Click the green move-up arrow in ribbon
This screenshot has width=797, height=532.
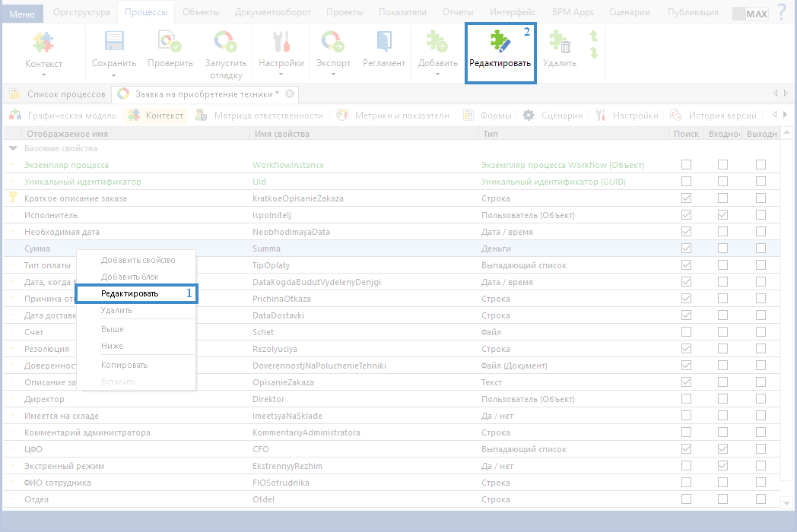(x=594, y=36)
